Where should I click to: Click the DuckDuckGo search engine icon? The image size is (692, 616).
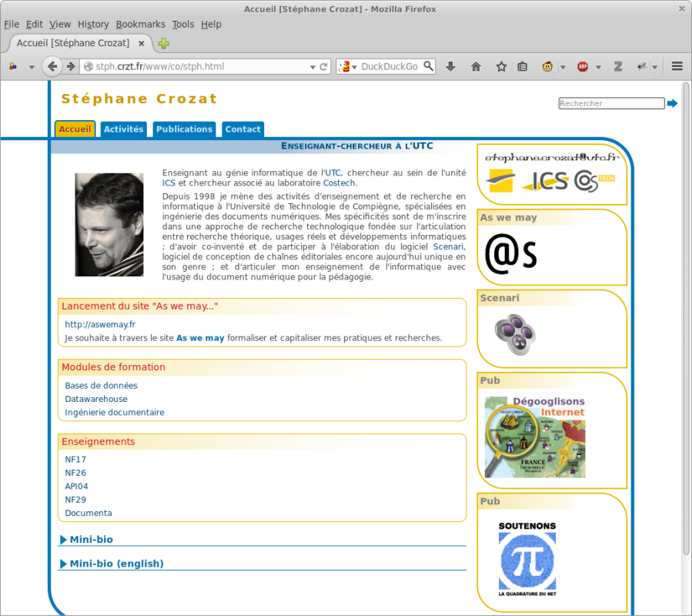[344, 67]
